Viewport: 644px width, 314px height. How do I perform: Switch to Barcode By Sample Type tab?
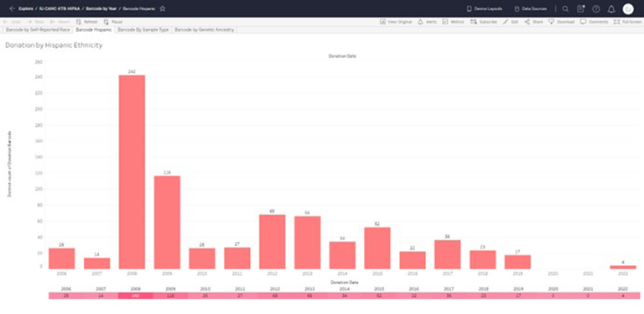[143, 30]
